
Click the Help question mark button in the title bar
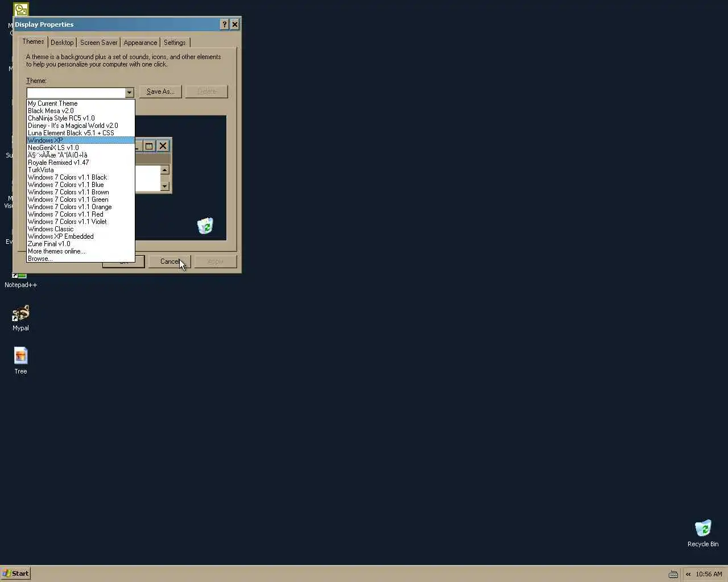coord(224,24)
